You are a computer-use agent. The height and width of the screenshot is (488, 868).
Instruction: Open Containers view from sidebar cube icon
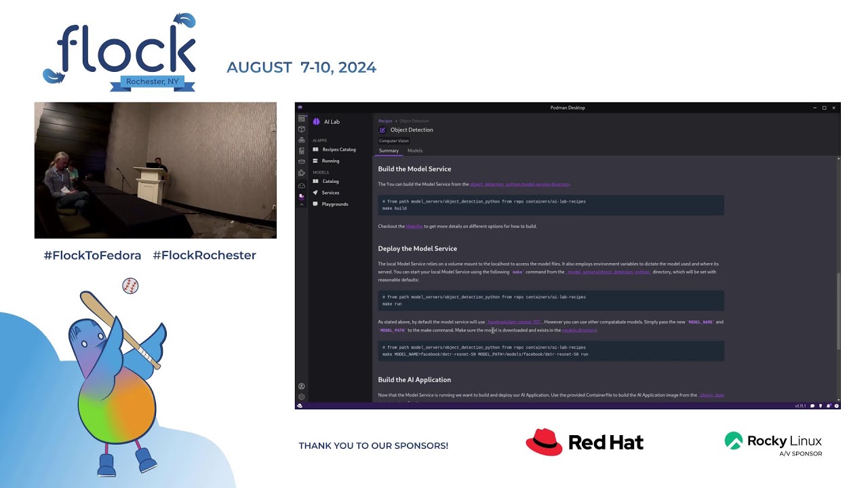tap(302, 129)
